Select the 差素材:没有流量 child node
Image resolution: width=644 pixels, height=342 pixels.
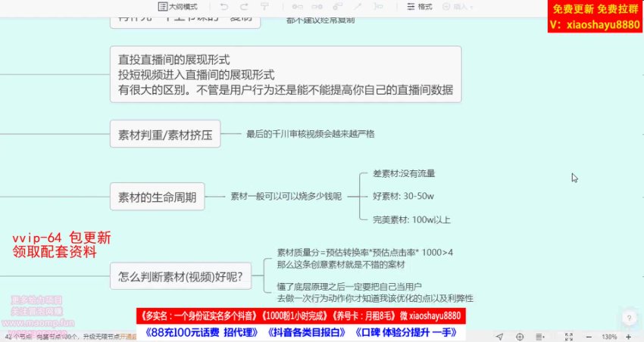click(404, 173)
